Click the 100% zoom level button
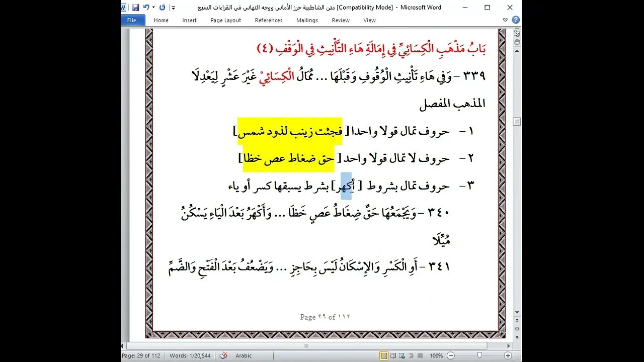Image resolution: width=644 pixels, height=362 pixels. [x=436, y=355]
